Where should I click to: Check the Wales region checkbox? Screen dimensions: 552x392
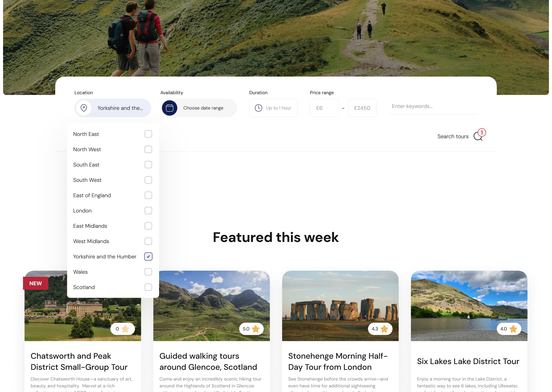click(148, 272)
